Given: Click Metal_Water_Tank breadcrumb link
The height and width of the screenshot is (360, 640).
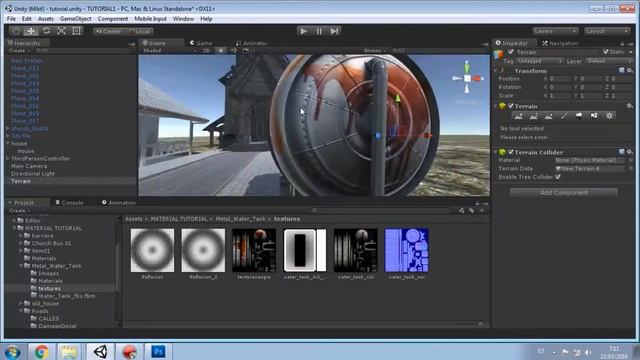Looking at the screenshot, I should point(240,219).
